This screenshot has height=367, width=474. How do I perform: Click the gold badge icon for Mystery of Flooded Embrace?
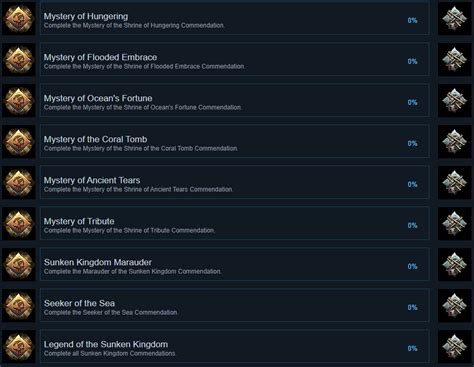click(x=19, y=59)
